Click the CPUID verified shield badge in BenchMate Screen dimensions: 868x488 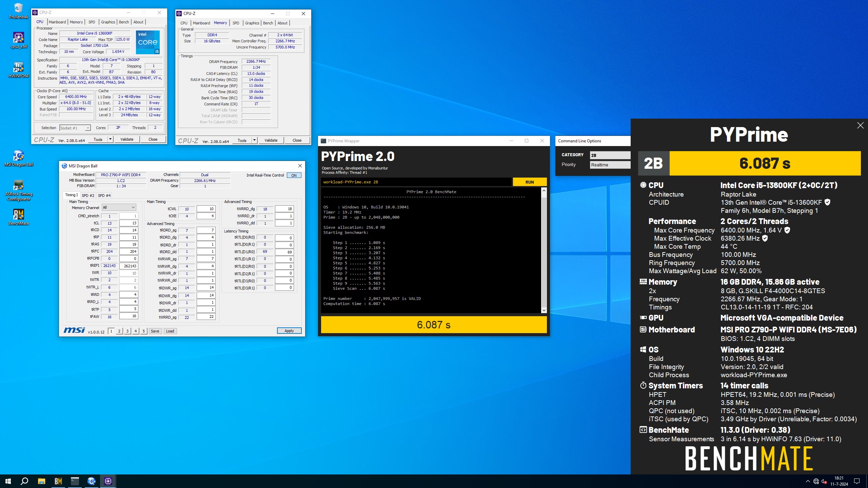coord(827,202)
